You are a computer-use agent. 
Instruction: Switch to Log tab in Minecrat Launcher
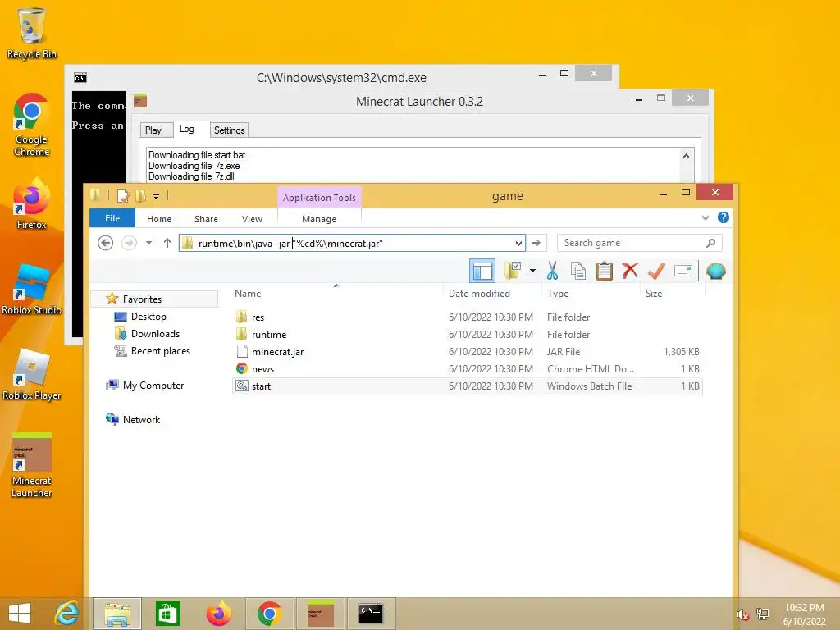point(187,129)
